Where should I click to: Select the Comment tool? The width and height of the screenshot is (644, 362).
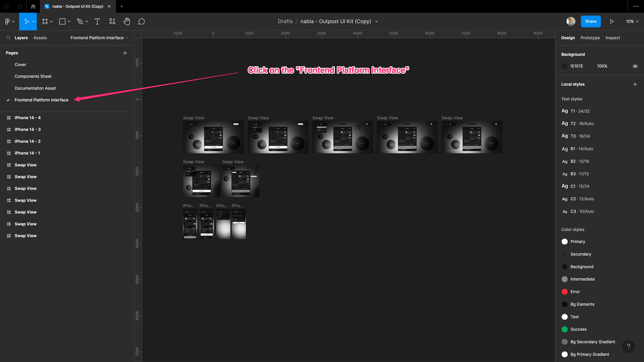pyautogui.click(x=142, y=21)
